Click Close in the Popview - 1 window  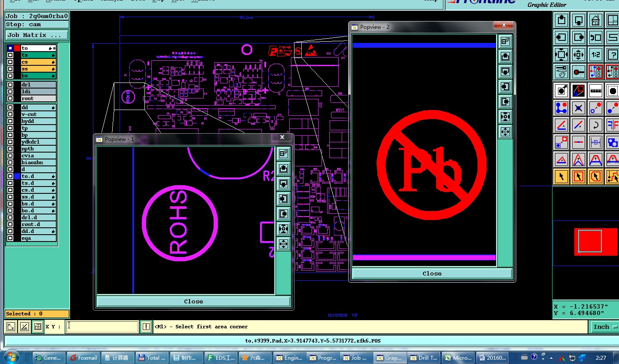click(193, 301)
